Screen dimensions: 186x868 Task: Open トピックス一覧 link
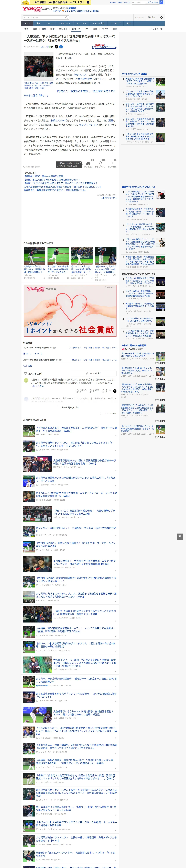point(155,29)
